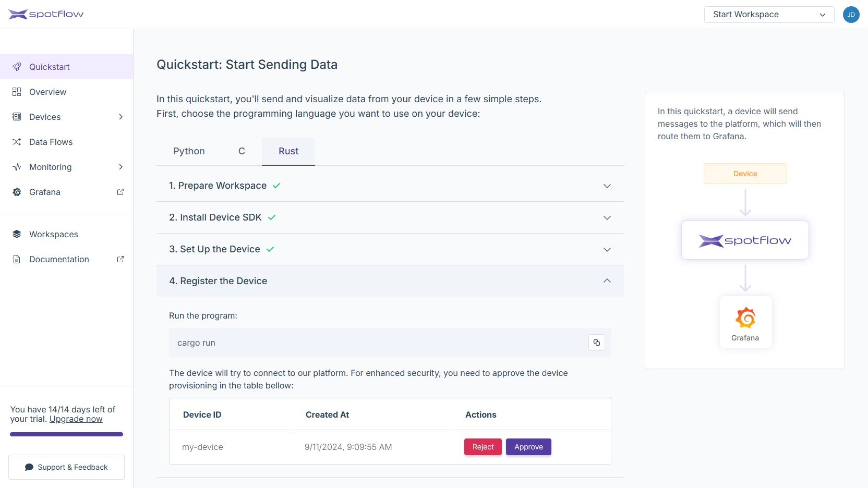Click the Actions column header

[481, 415]
